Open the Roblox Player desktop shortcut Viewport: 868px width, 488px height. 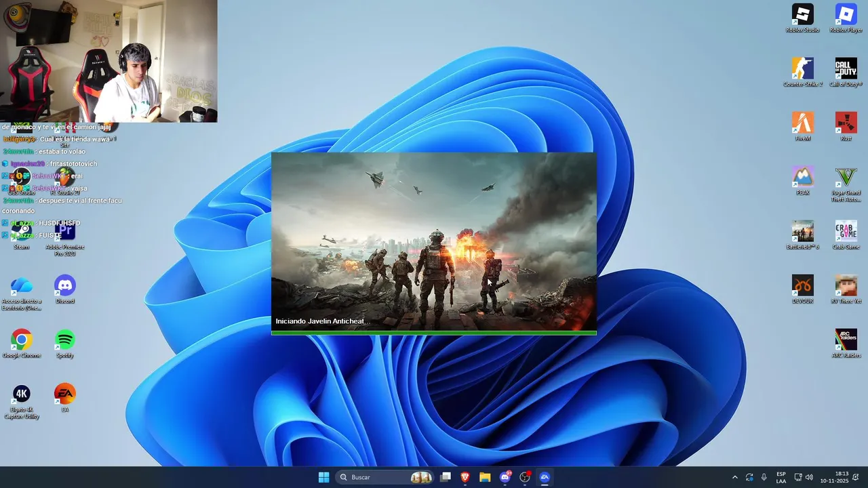(846, 18)
